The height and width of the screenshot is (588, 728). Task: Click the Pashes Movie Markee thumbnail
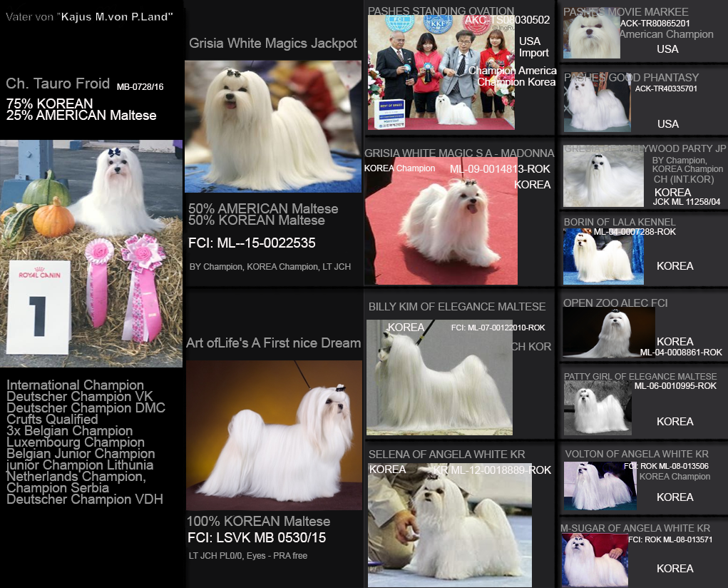(591, 37)
